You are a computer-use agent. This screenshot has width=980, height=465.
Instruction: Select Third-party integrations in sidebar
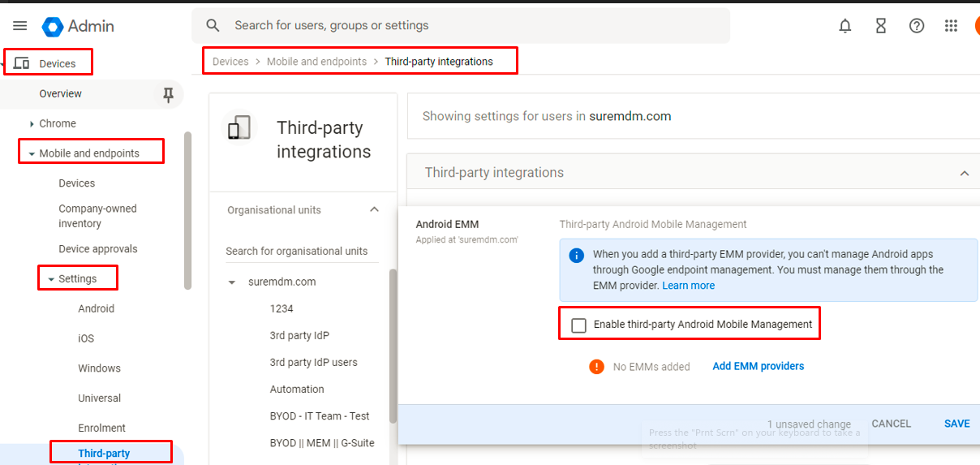[104, 454]
